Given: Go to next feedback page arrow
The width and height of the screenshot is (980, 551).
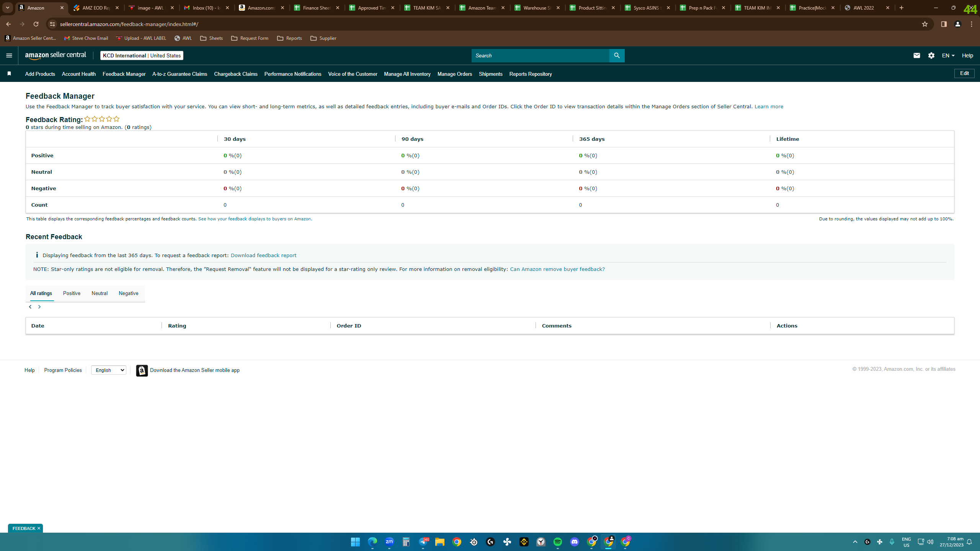Looking at the screenshot, I should 39,307.
